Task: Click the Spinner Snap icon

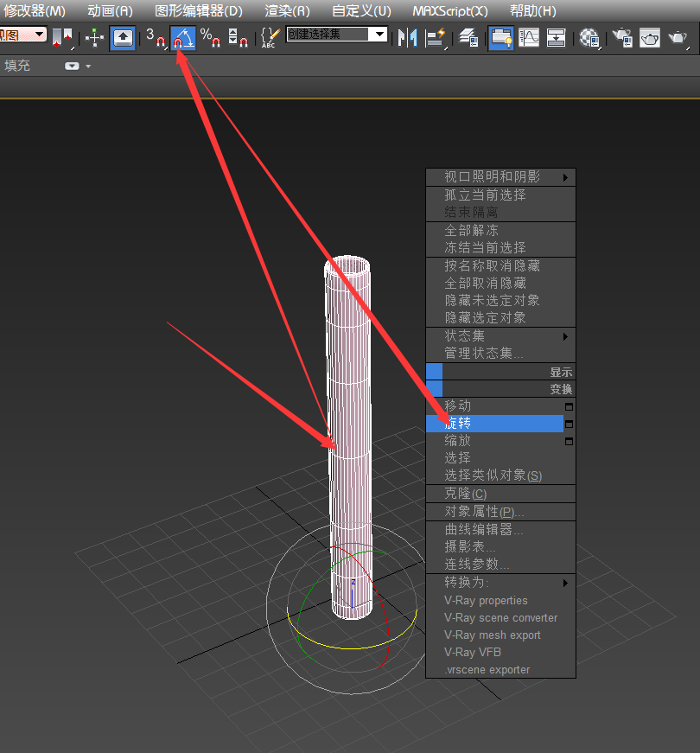Action: [x=239, y=38]
